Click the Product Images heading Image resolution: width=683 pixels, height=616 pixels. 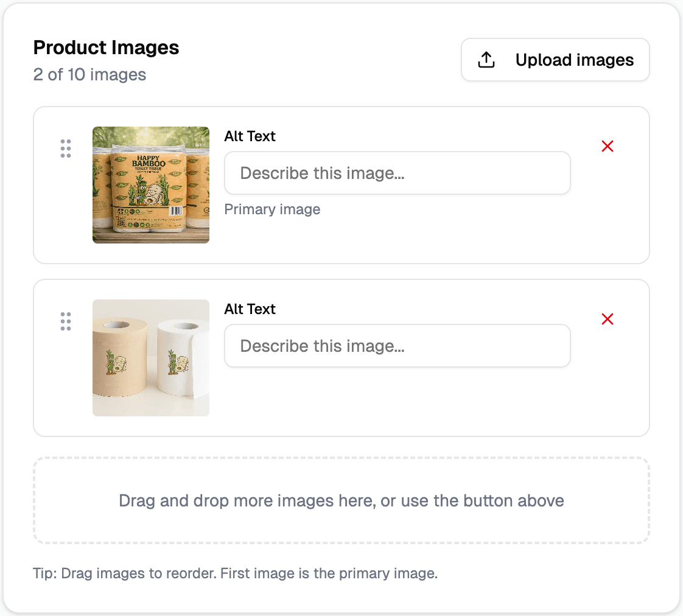pos(106,47)
